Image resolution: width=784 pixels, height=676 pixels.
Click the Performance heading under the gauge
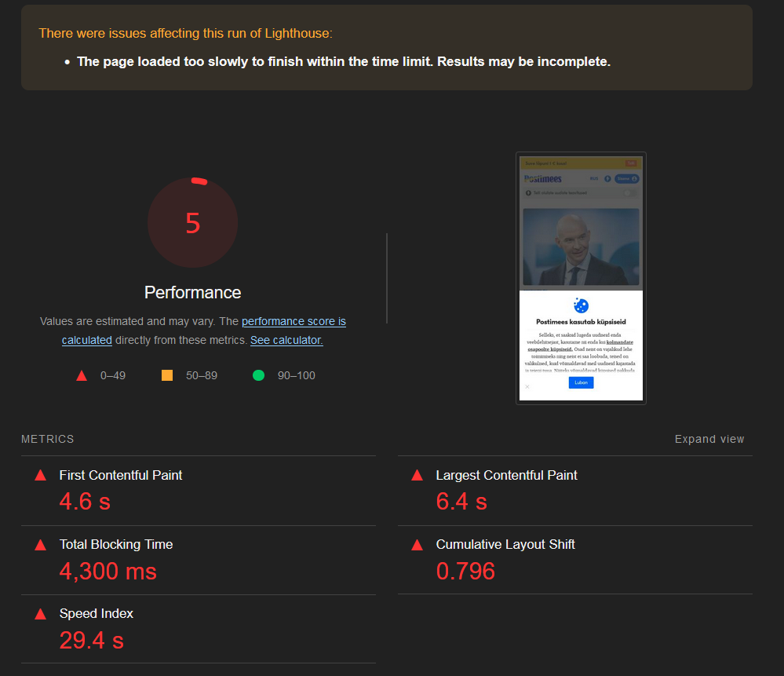click(x=192, y=292)
